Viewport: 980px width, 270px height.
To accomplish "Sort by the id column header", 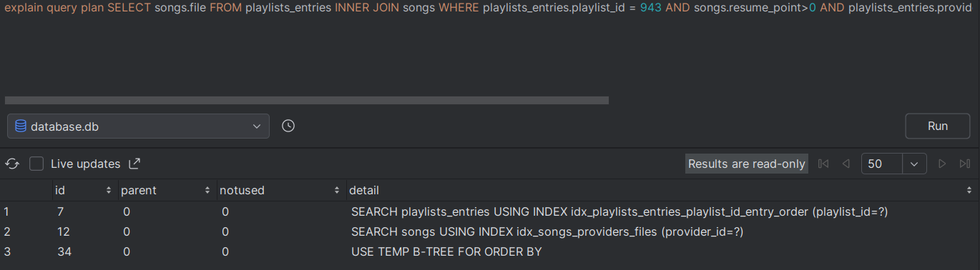I will coord(83,190).
